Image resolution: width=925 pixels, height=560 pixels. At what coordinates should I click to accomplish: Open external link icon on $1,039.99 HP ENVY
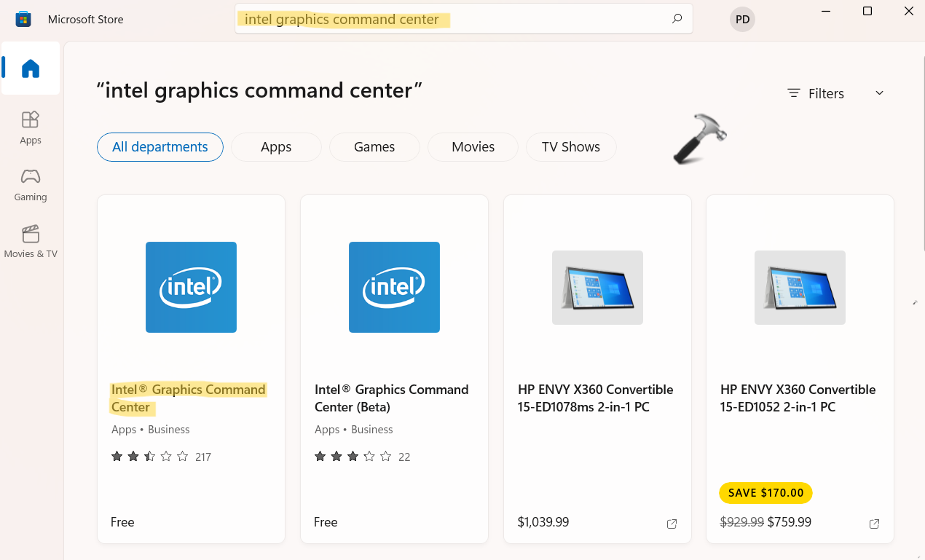(672, 524)
